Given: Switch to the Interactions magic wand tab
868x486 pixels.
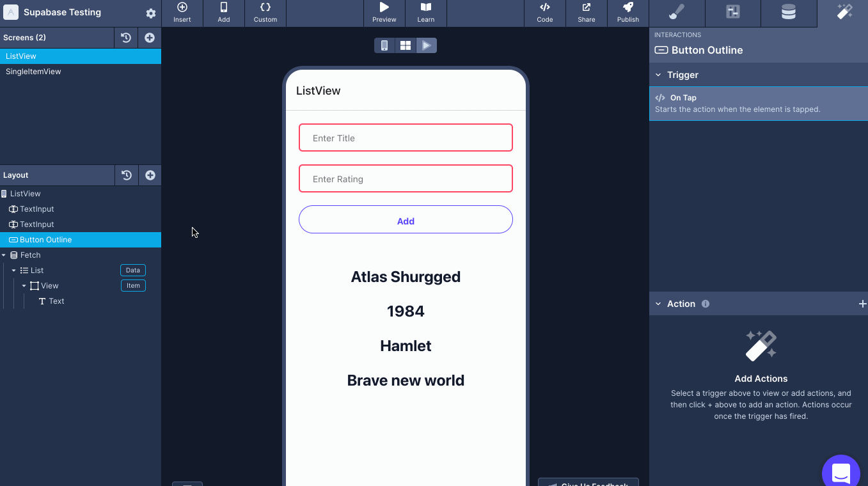Looking at the screenshot, I should (x=844, y=13).
